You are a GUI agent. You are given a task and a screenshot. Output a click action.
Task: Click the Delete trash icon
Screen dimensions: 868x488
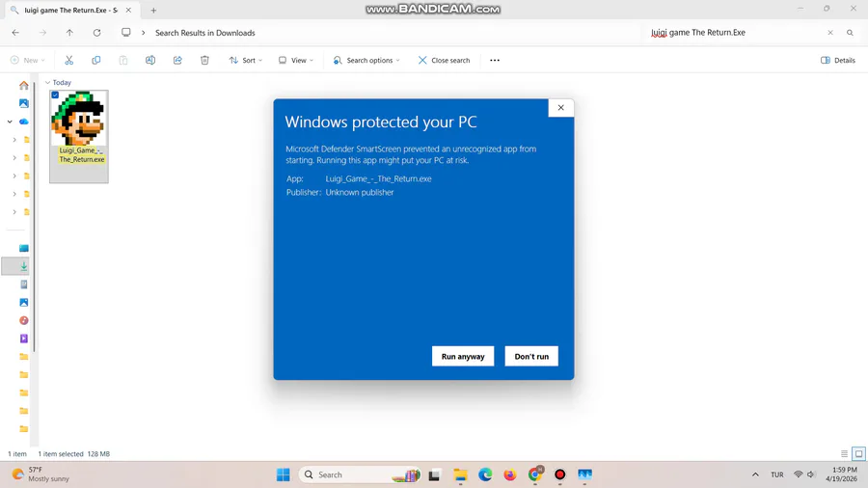pos(204,61)
